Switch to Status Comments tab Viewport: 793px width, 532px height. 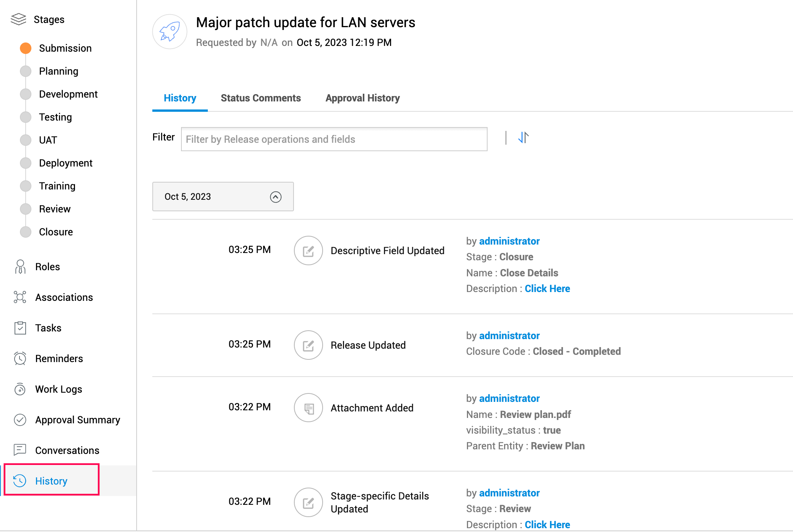point(261,98)
